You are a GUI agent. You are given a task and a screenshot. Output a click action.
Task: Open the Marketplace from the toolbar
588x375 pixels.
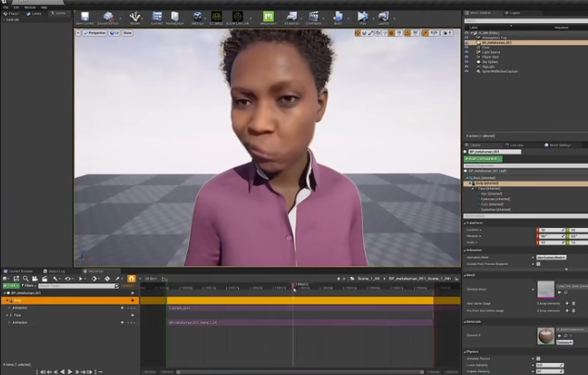174,18
